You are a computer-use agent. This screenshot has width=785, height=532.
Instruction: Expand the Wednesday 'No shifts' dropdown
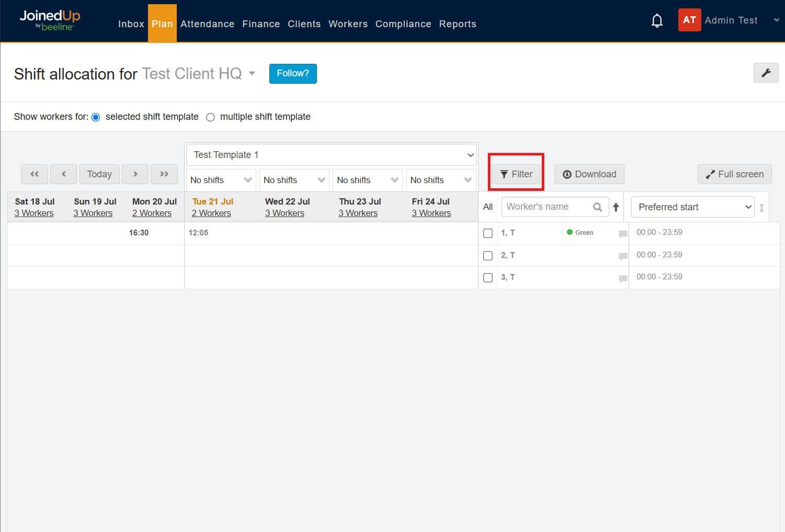point(294,180)
